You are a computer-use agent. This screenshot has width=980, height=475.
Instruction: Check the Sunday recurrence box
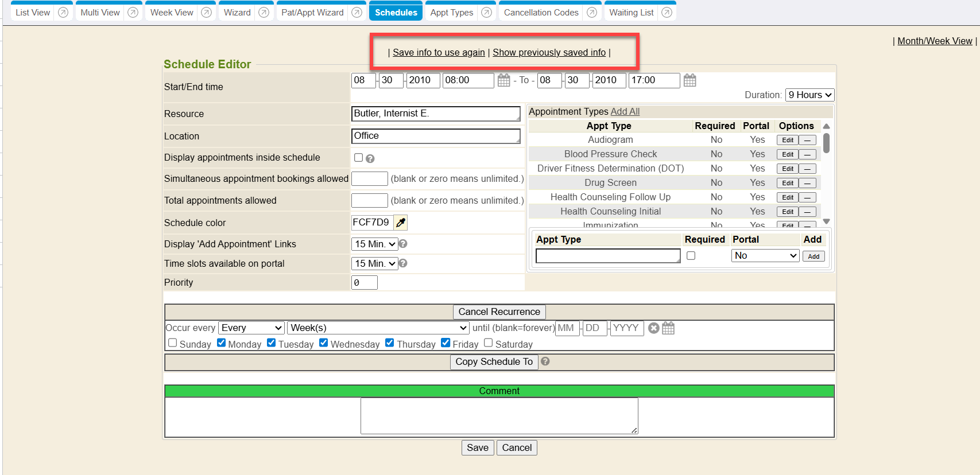pos(172,343)
